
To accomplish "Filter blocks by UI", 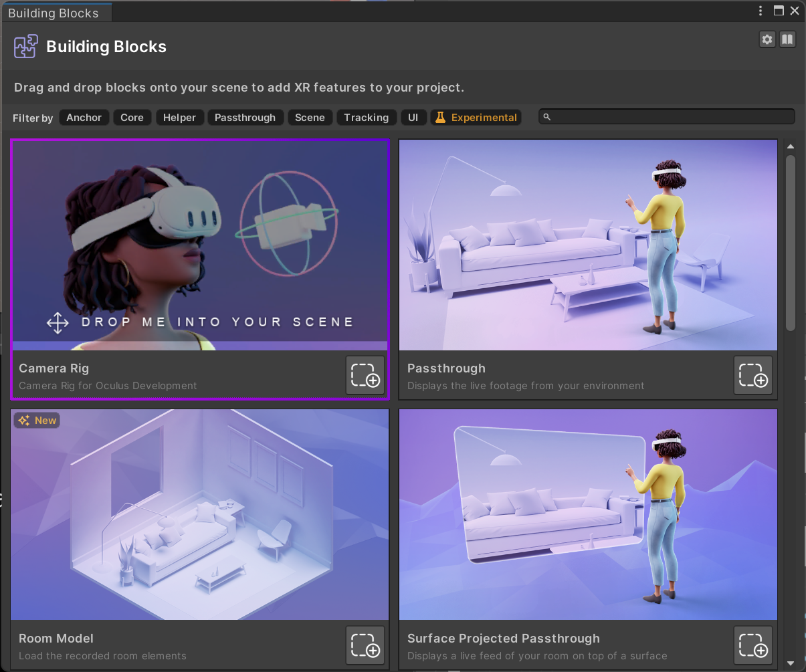I will (413, 117).
